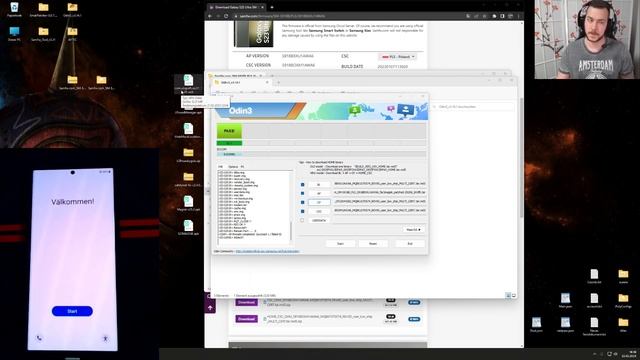Tap the blue Start button on the phone
The height and width of the screenshot is (360, 640).
pos(72,311)
